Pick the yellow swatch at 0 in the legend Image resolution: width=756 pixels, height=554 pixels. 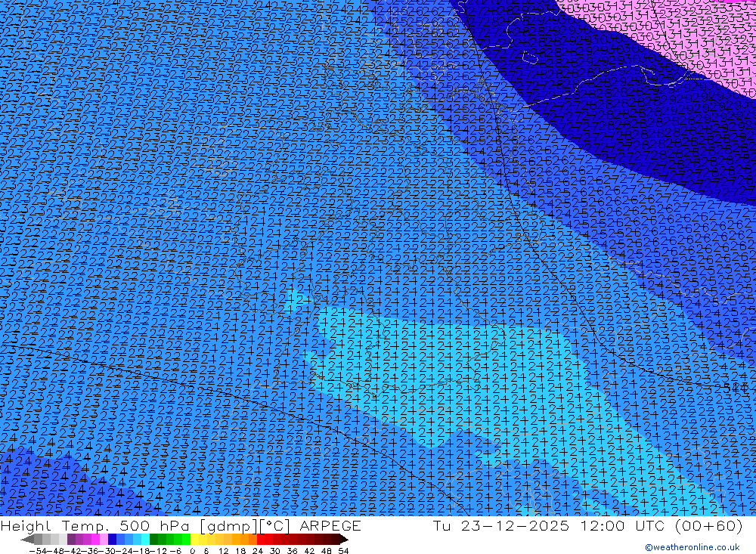click(194, 539)
